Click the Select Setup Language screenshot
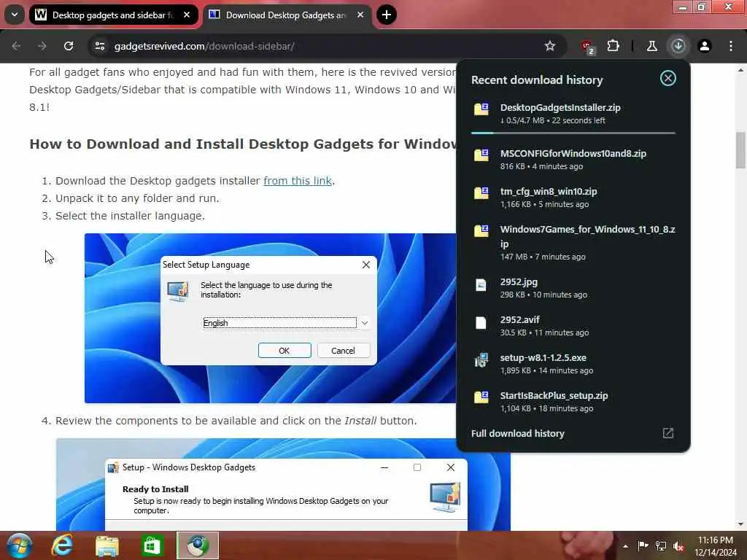Viewport: 747px width, 560px height. [x=270, y=318]
